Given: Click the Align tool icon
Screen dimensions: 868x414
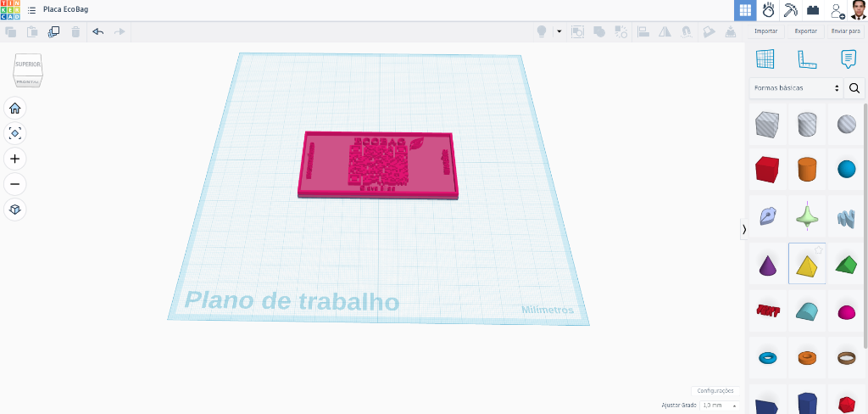Looking at the screenshot, I should click(x=643, y=32).
